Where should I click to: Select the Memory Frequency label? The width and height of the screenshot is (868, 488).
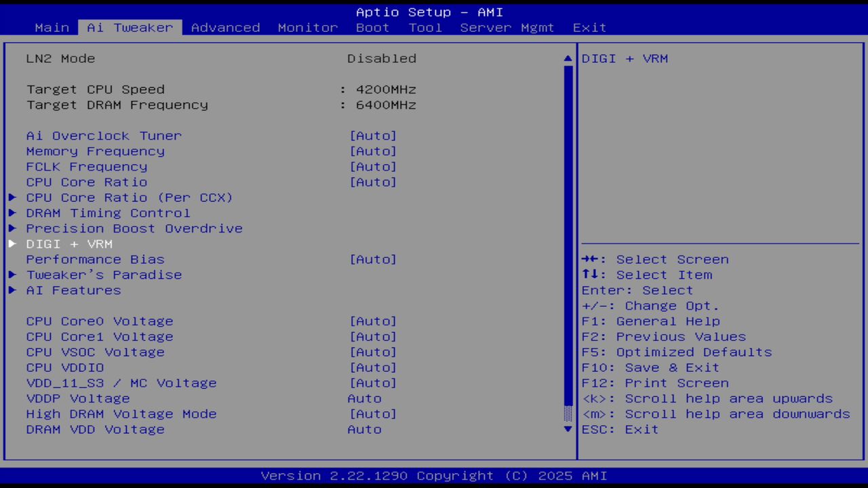(96, 152)
